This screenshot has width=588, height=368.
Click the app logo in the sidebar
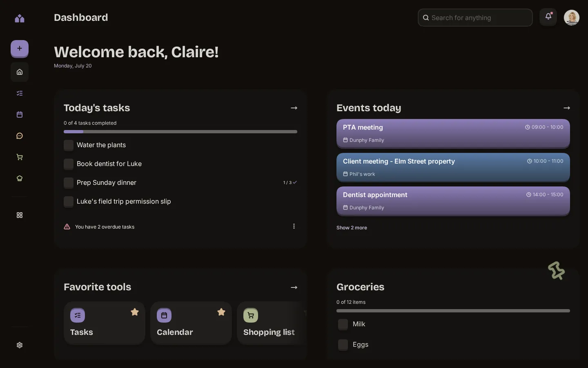(x=20, y=18)
